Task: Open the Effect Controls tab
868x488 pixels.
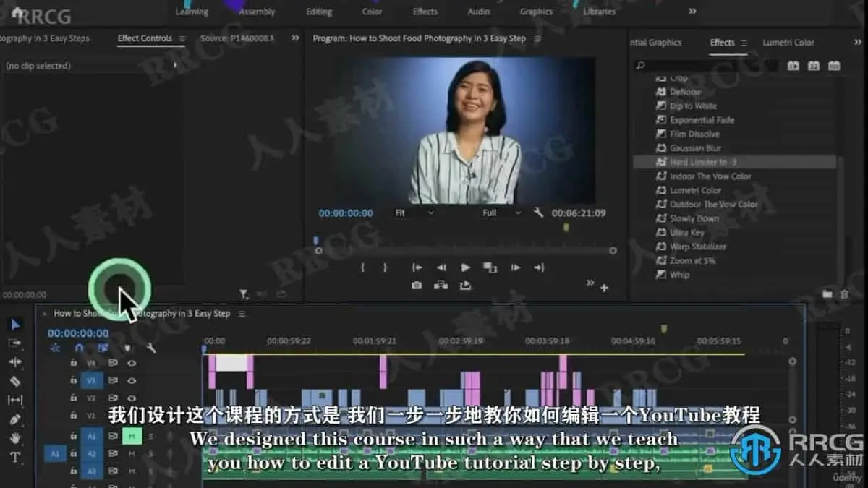Action: (145, 38)
